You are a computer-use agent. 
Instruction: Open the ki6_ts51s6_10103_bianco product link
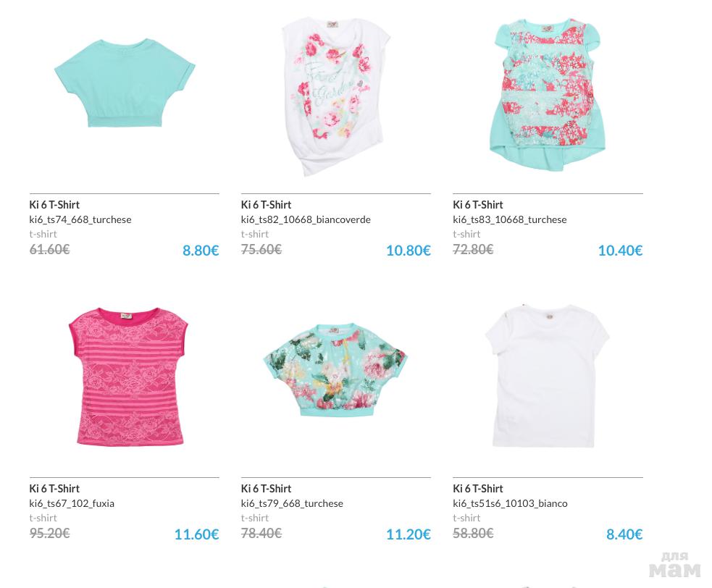(x=510, y=503)
